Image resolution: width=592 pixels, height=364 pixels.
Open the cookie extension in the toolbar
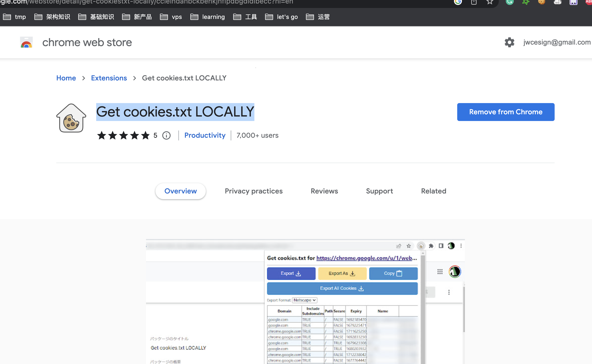pos(542,2)
